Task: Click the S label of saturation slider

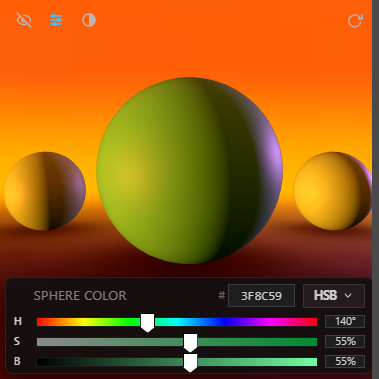Action: point(17,342)
